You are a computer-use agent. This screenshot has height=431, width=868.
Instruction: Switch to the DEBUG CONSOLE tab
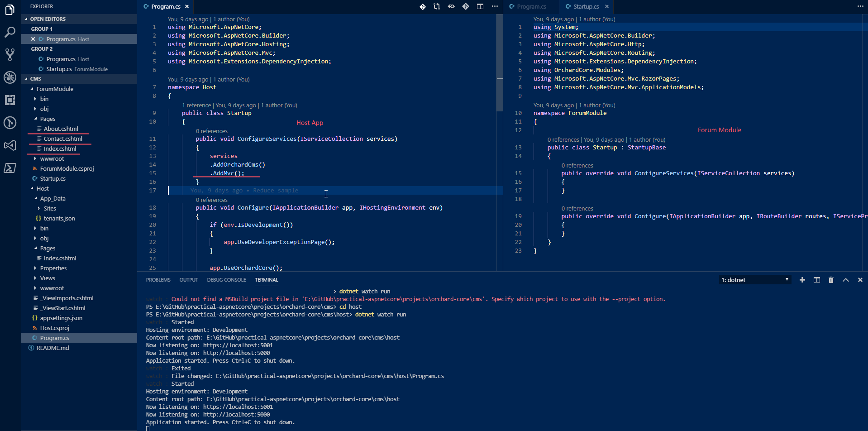pos(226,280)
